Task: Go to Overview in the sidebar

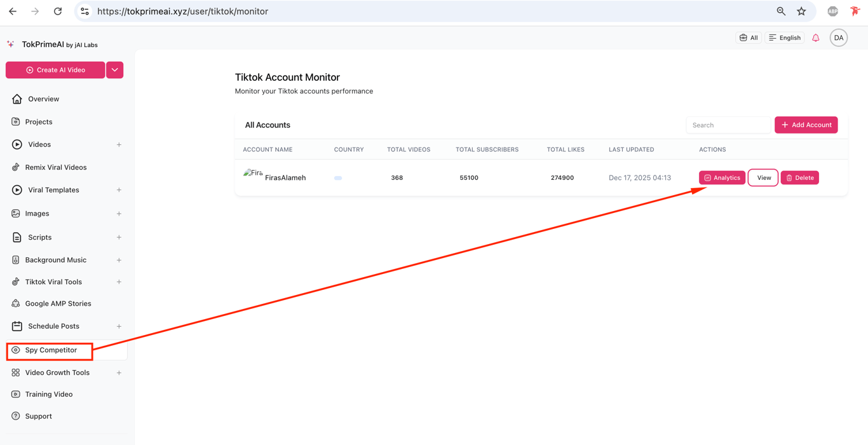Action: pyautogui.click(x=43, y=99)
